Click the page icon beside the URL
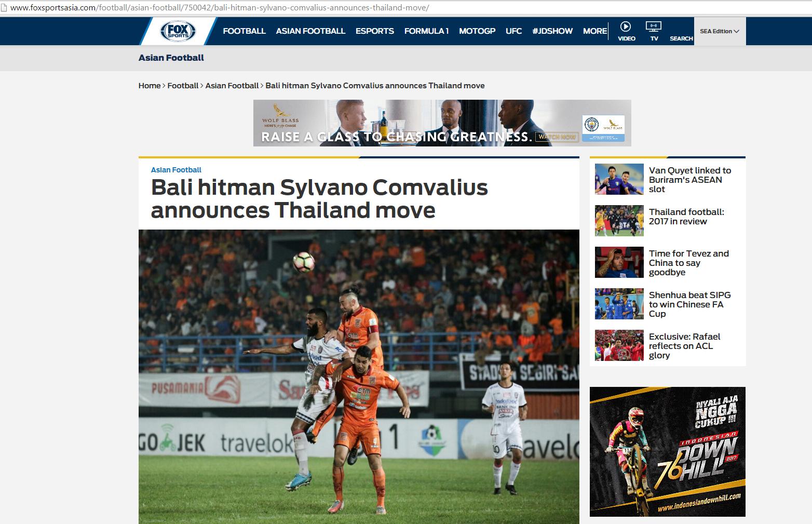This screenshot has width=812, height=524. [4, 8]
